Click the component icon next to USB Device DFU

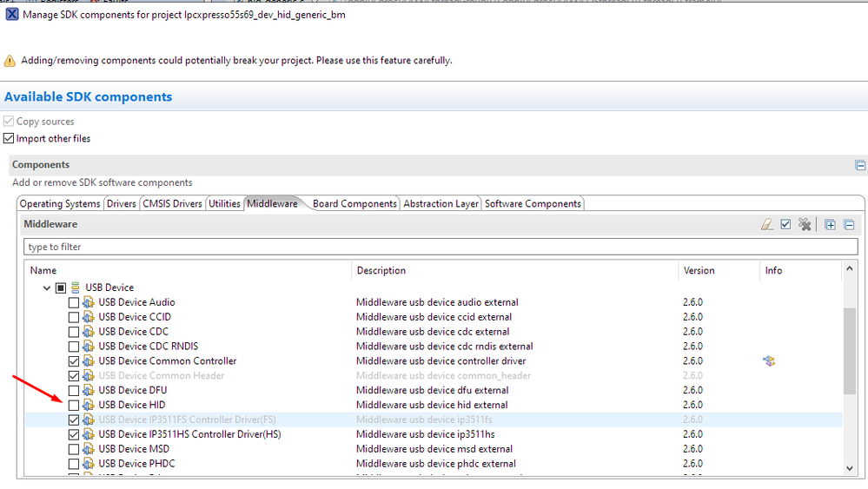tap(89, 390)
